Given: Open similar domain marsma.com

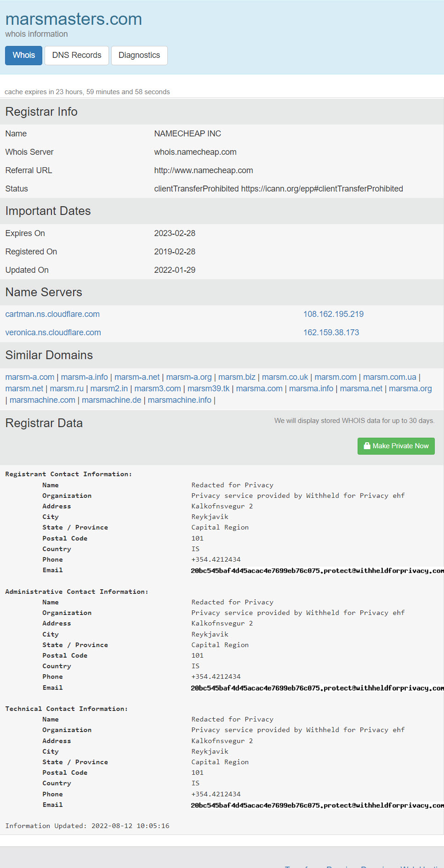Looking at the screenshot, I should (x=259, y=389).
